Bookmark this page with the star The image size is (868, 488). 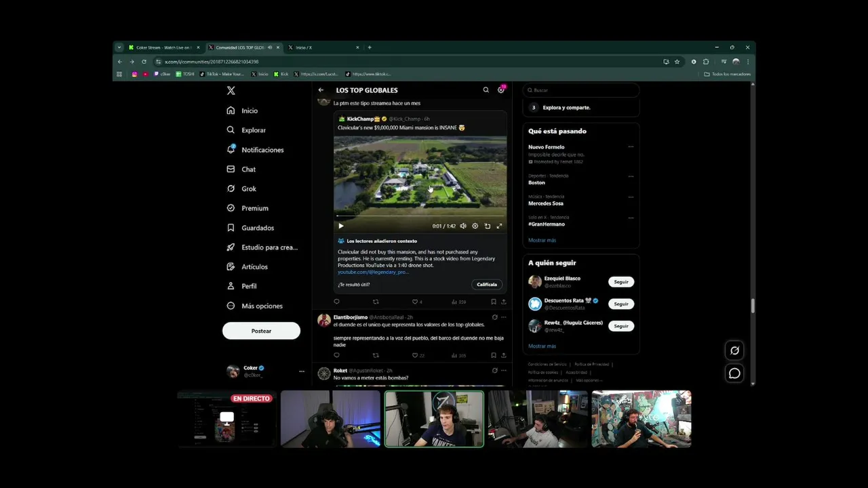677,62
